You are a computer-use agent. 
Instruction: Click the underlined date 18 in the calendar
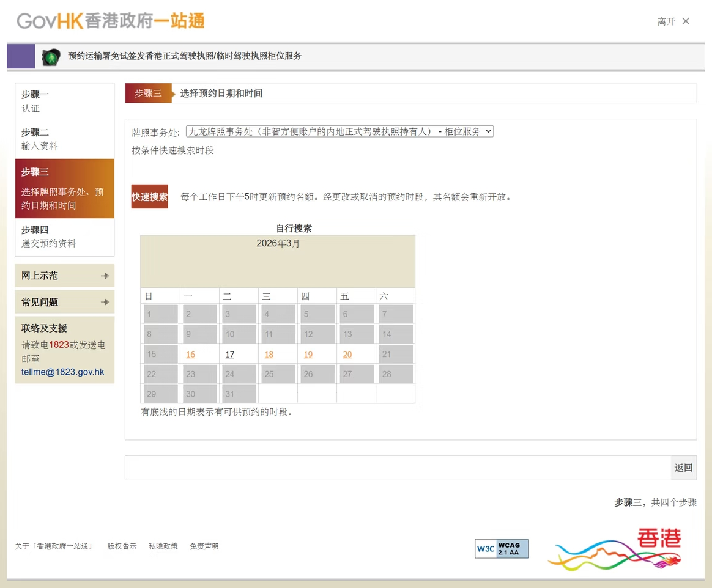(x=269, y=354)
